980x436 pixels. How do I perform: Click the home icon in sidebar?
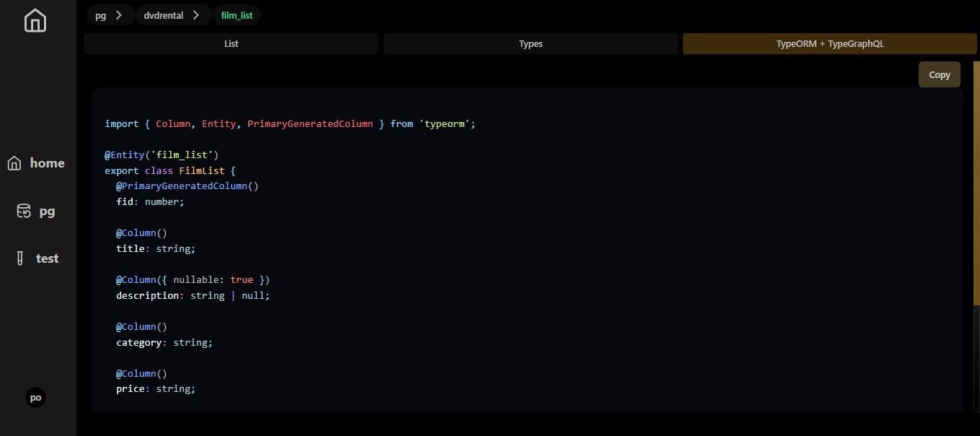click(x=14, y=164)
